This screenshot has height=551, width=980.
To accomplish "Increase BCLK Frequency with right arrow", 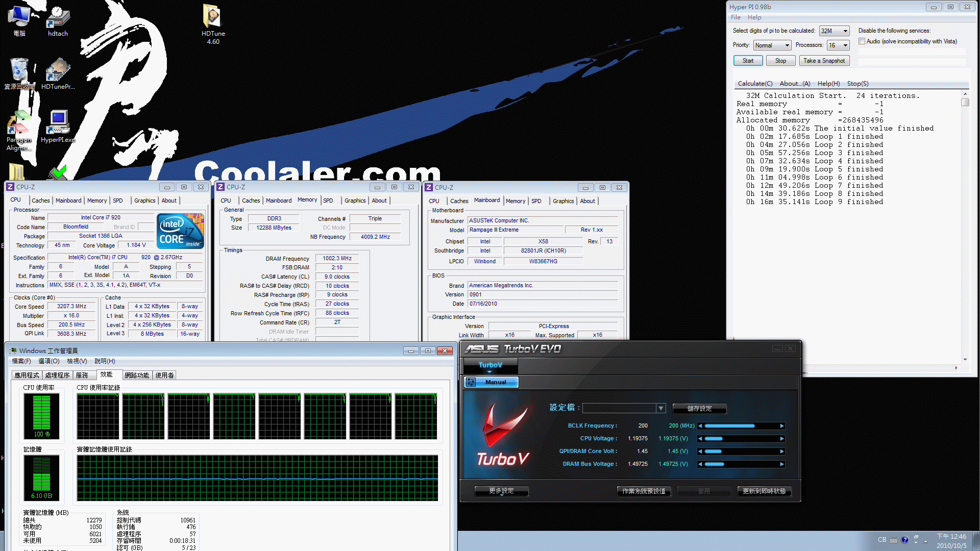I will [x=781, y=426].
